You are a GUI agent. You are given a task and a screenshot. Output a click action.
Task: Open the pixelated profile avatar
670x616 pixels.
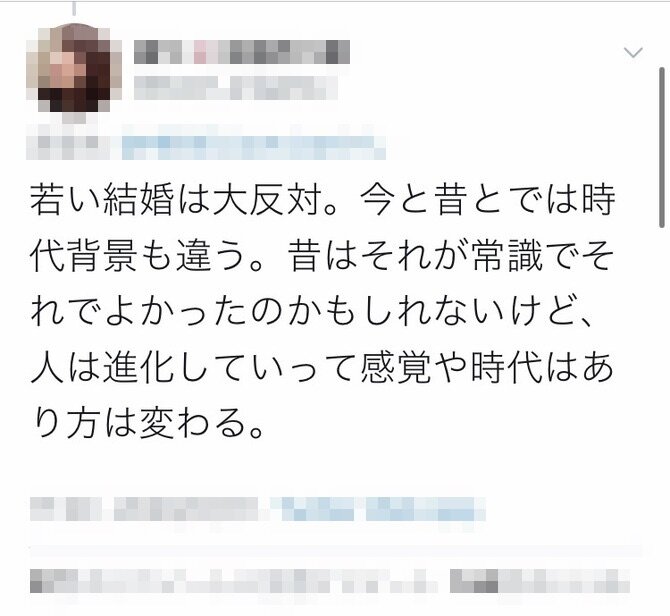(74, 68)
